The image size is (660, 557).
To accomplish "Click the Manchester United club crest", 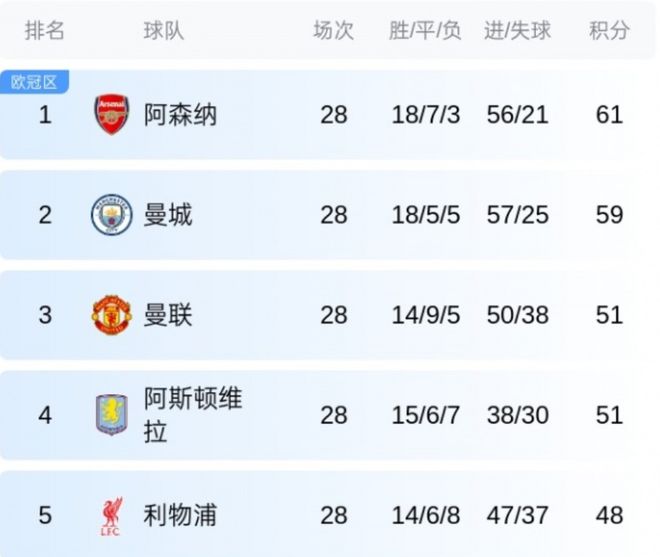I will [111, 315].
